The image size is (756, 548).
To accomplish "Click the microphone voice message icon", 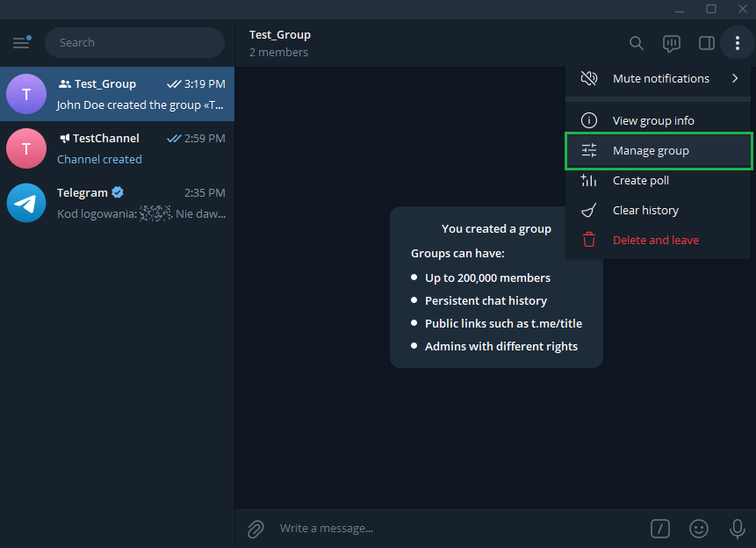I will 738,529.
